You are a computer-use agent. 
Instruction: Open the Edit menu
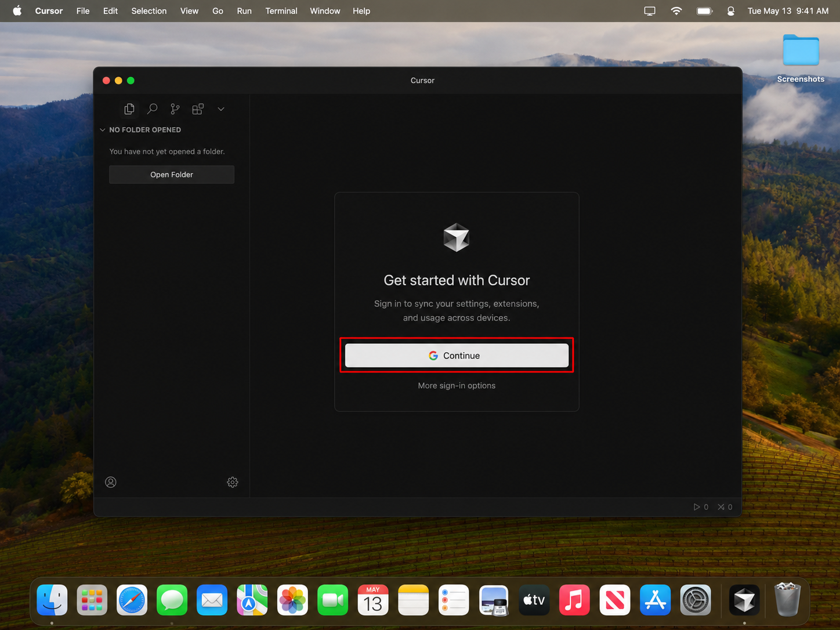(110, 11)
